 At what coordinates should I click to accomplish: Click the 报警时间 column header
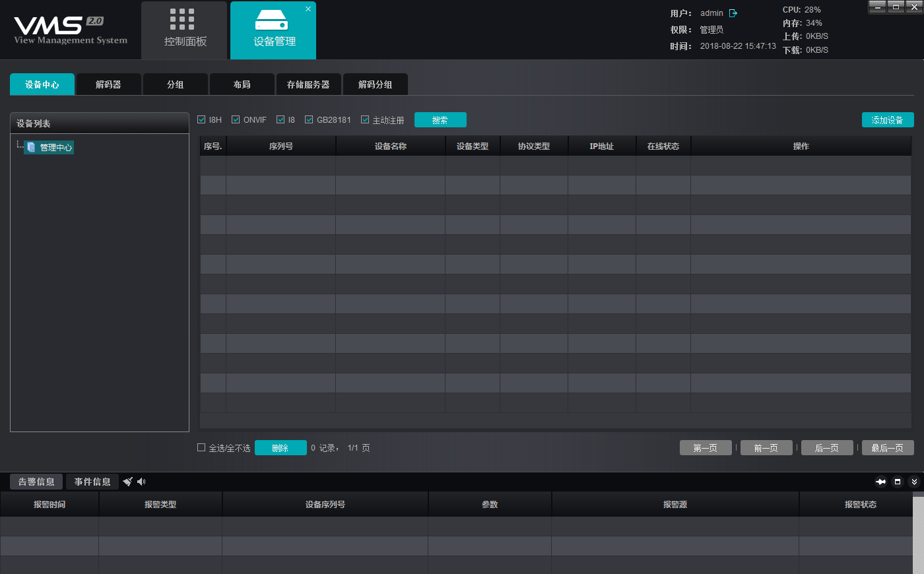click(x=49, y=505)
